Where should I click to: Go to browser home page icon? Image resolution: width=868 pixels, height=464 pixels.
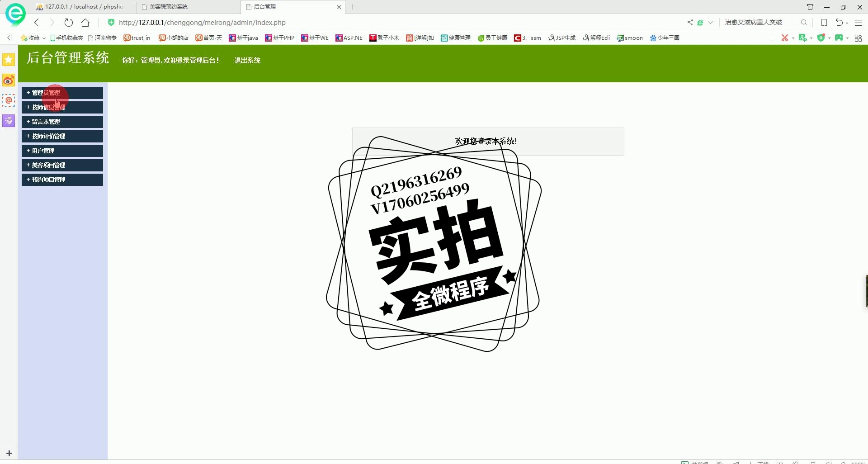[x=85, y=22]
